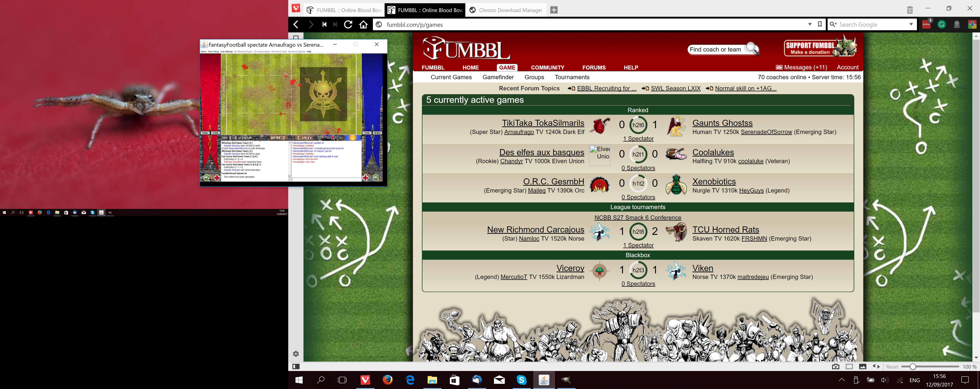
Task: Click the forward navigation arrow
Action: (x=311, y=24)
